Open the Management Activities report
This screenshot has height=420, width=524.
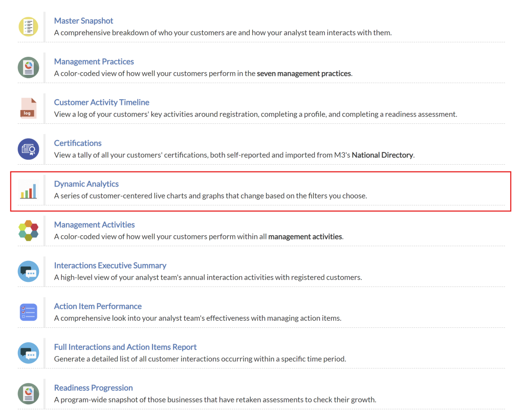(94, 225)
